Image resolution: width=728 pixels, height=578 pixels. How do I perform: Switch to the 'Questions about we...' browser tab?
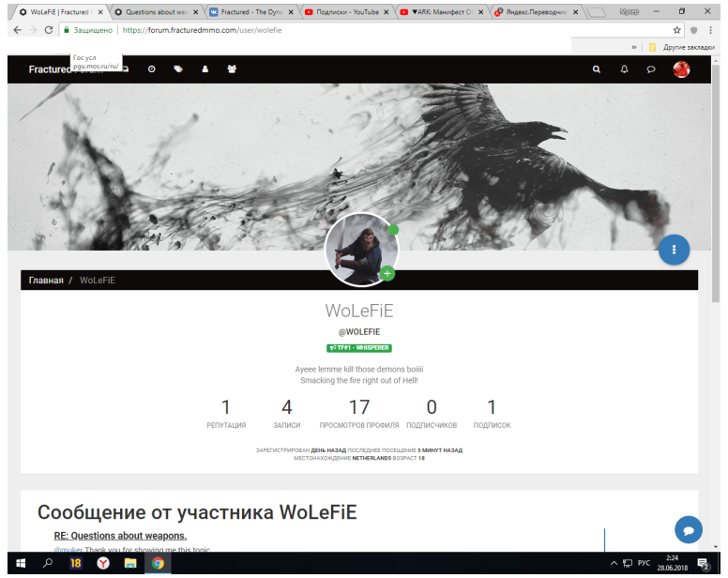coord(156,12)
